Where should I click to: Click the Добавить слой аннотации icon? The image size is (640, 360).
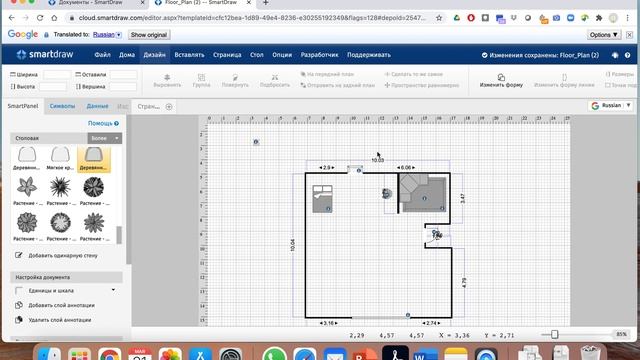(18, 305)
